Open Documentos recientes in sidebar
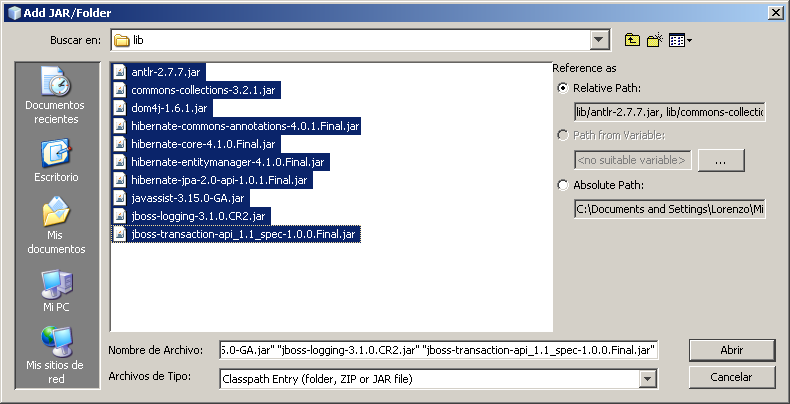Image resolution: width=790 pixels, height=404 pixels. click(x=56, y=97)
